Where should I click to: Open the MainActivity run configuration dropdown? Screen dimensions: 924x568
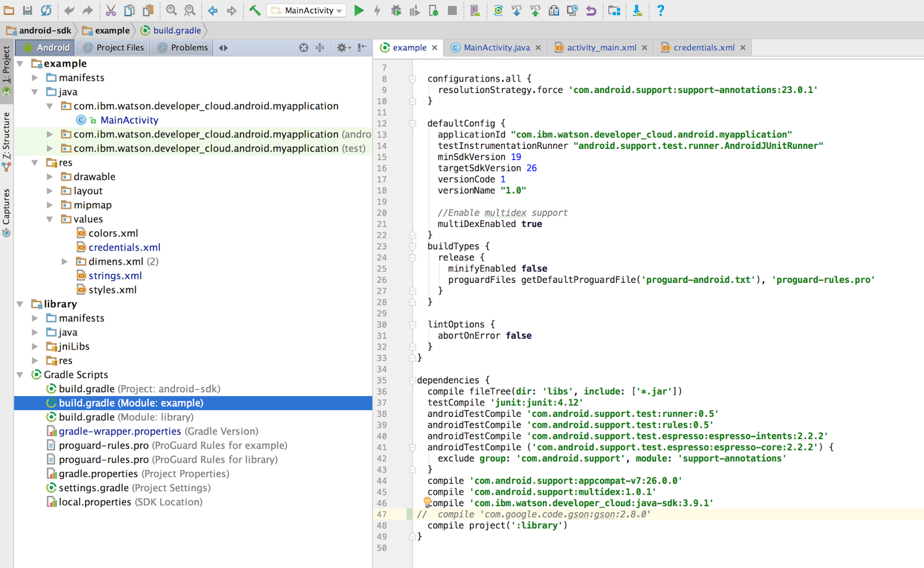click(307, 10)
